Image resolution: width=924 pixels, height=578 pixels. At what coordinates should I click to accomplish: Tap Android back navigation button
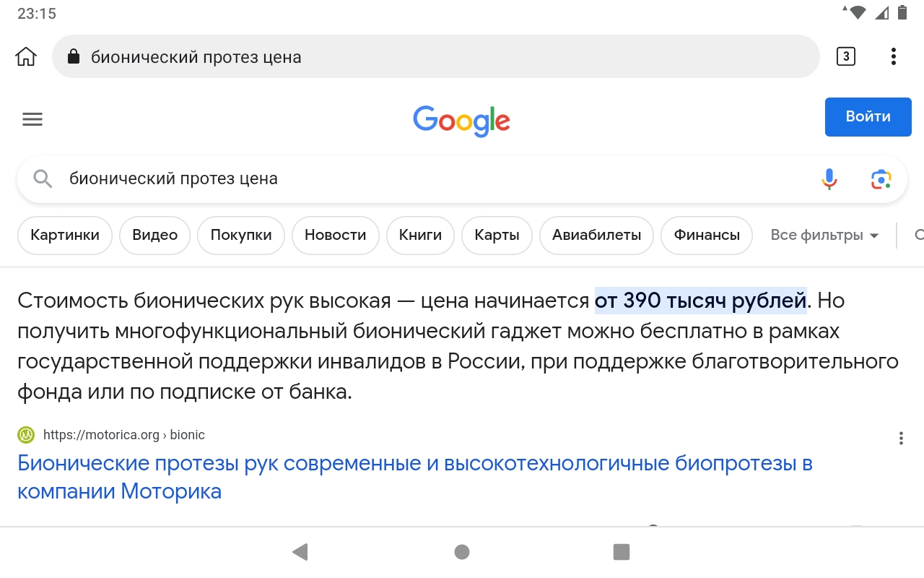click(300, 552)
